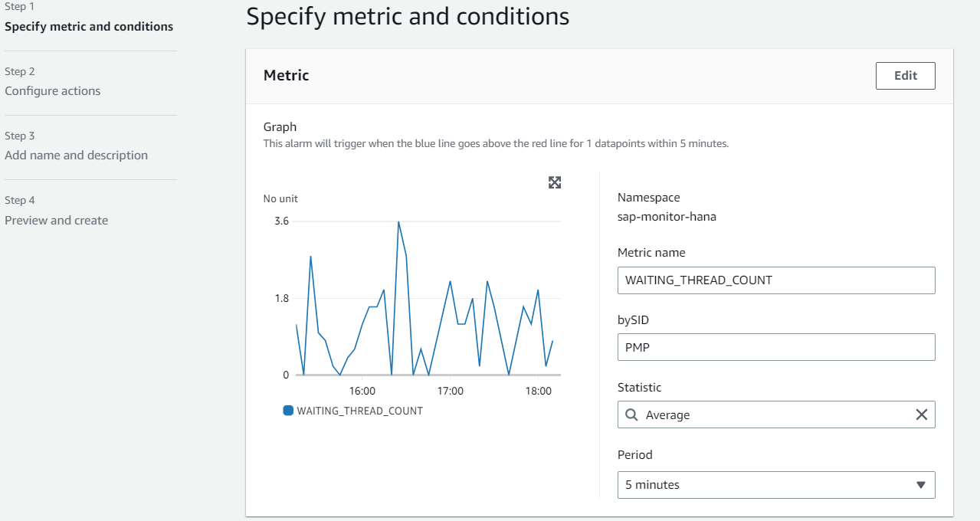Image resolution: width=980 pixels, height=521 pixels.
Task: Open the Period dropdown showing 5 minutes
Action: (x=776, y=485)
